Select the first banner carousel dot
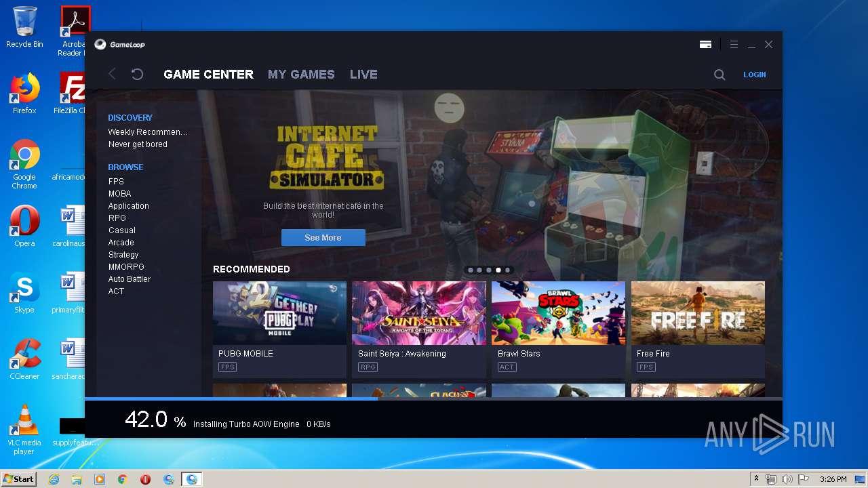Viewport: 868px width, 488px height. (x=470, y=270)
